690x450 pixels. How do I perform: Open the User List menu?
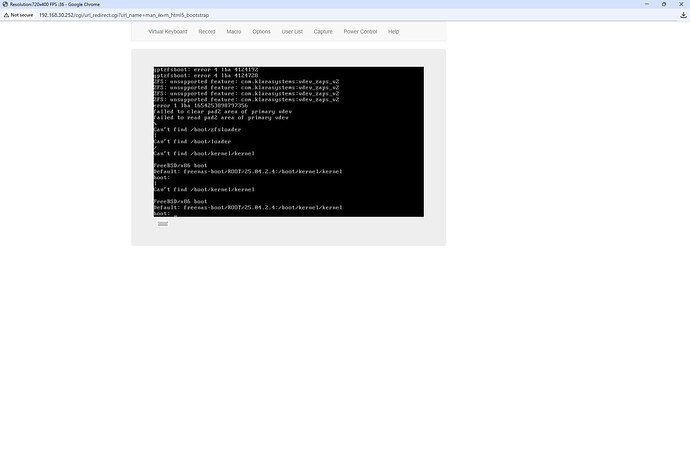pyautogui.click(x=292, y=32)
